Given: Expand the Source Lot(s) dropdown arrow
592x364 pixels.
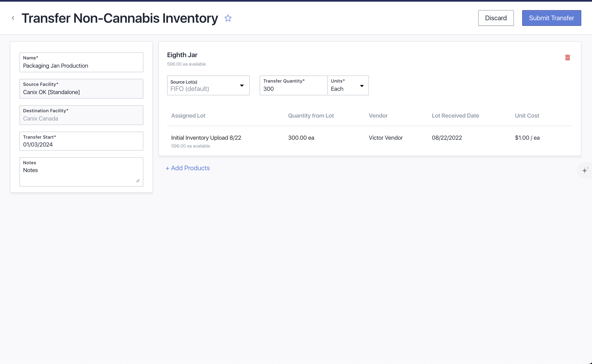Looking at the screenshot, I should pos(242,86).
